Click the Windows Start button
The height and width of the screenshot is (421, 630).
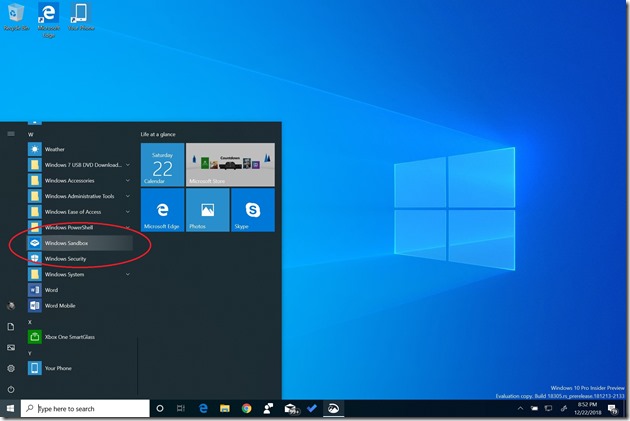point(11,409)
